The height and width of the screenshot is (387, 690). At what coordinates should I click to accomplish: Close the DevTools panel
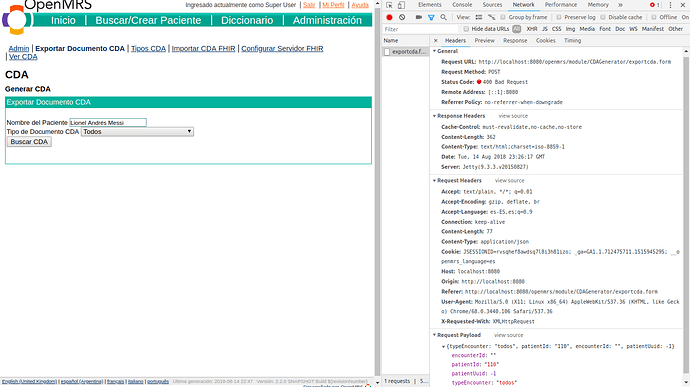(683, 5)
